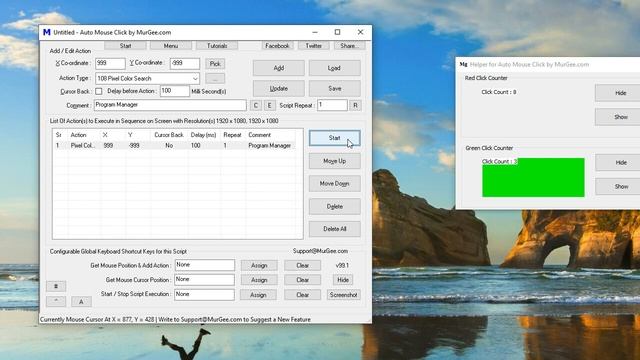Toggle the Cursor Back checkbox
Image resolution: width=640 pixels, height=360 pixels.
pos(99,91)
